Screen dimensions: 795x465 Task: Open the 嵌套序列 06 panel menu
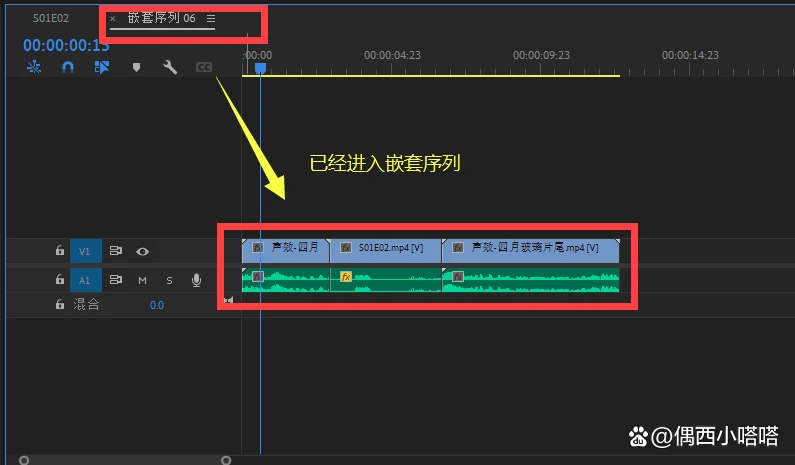[x=211, y=18]
